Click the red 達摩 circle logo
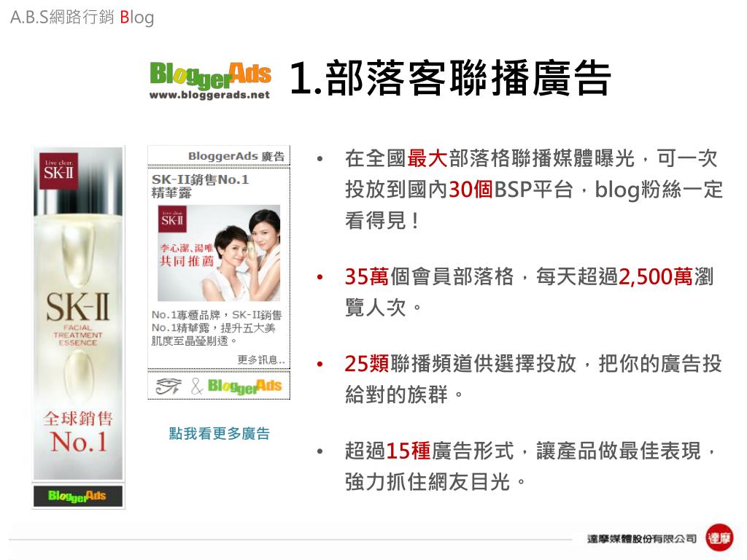 pos(719,538)
